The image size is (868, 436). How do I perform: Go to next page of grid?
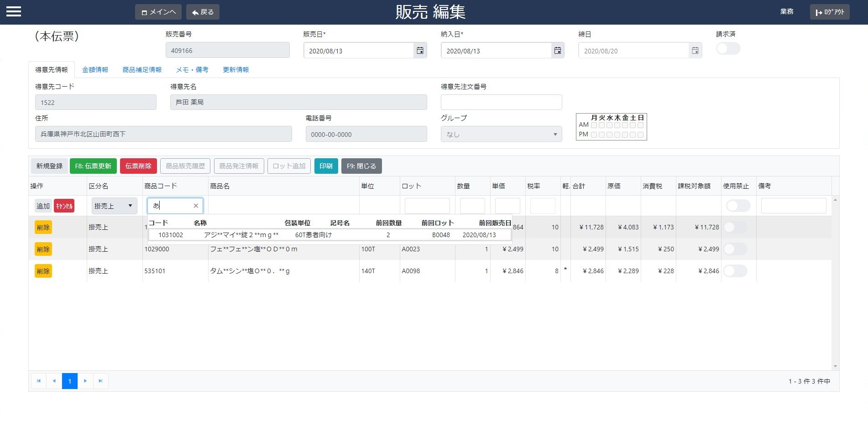(x=85, y=381)
